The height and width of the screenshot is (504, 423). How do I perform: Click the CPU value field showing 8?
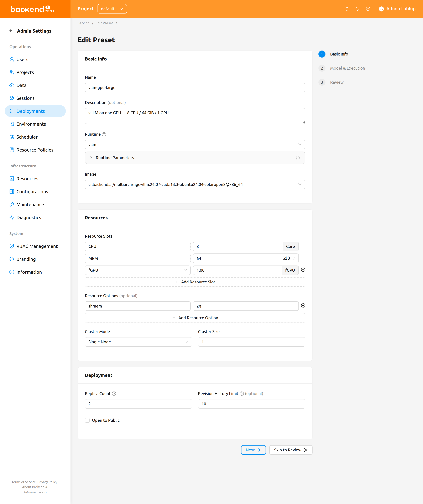point(238,246)
